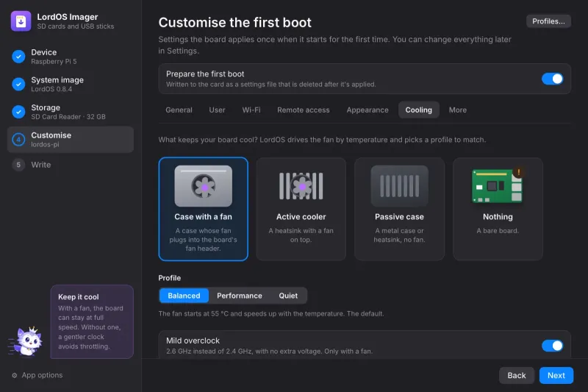Click the System image step checkmark icon

coord(18,84)
